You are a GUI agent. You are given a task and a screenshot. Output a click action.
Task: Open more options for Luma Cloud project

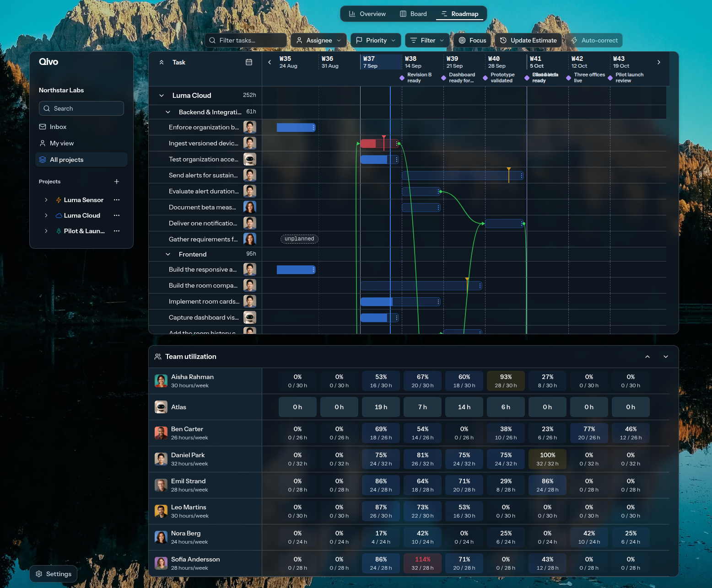point(117,215)
